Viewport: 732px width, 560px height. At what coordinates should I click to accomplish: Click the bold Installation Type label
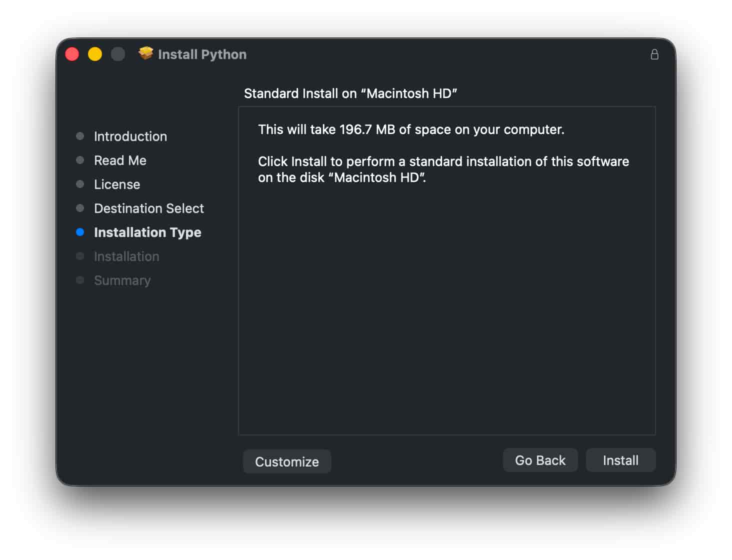[147, 232]
